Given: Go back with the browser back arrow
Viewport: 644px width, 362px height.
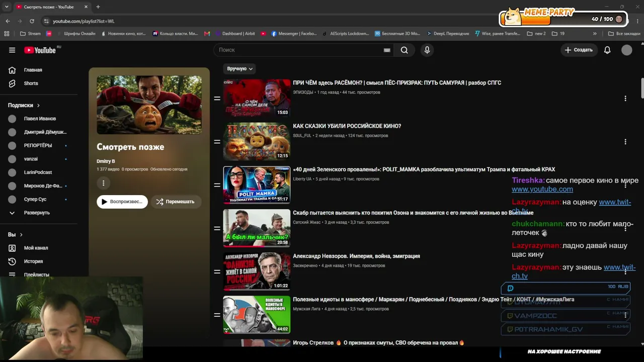Looking at the screenshot, I should tap(8, 21).
